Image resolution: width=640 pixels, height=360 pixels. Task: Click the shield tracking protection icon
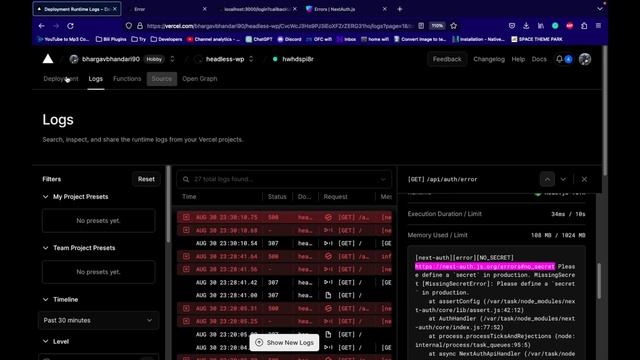pyautogui.click(x=129, y=26)
